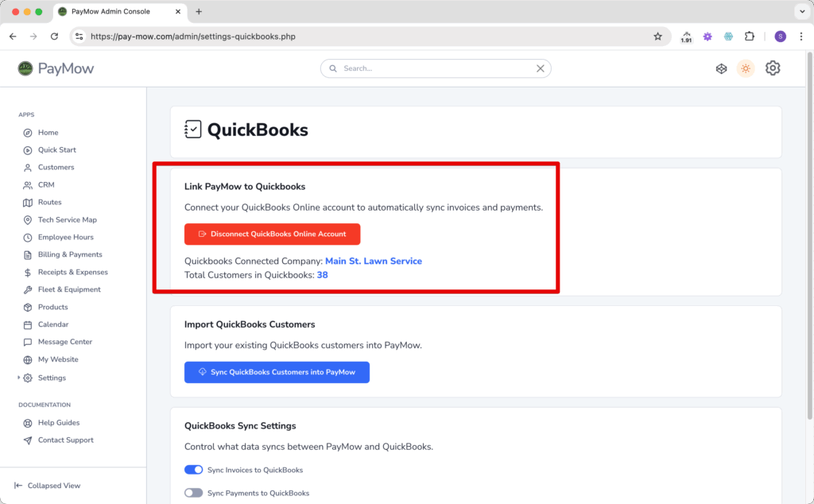Enable Sync Payments to QuickBooks toggle
This screenshot has width=814, height=504.
(x=194, y=493)
